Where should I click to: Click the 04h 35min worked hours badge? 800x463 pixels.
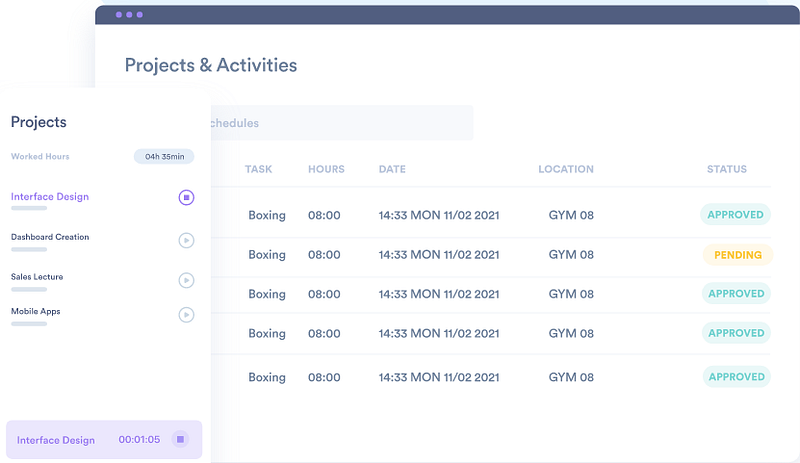[x=164, y=156]
